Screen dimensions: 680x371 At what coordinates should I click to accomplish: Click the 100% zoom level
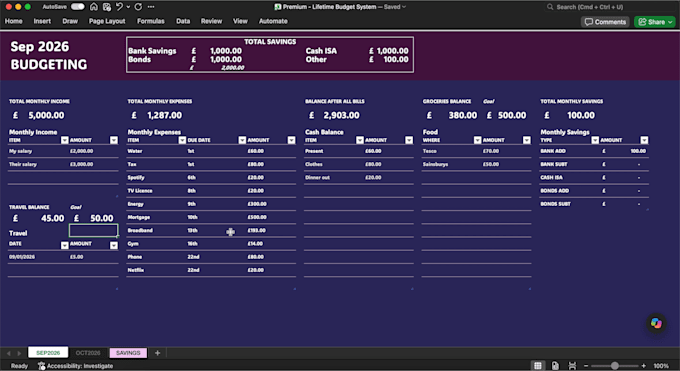(661, 366)
